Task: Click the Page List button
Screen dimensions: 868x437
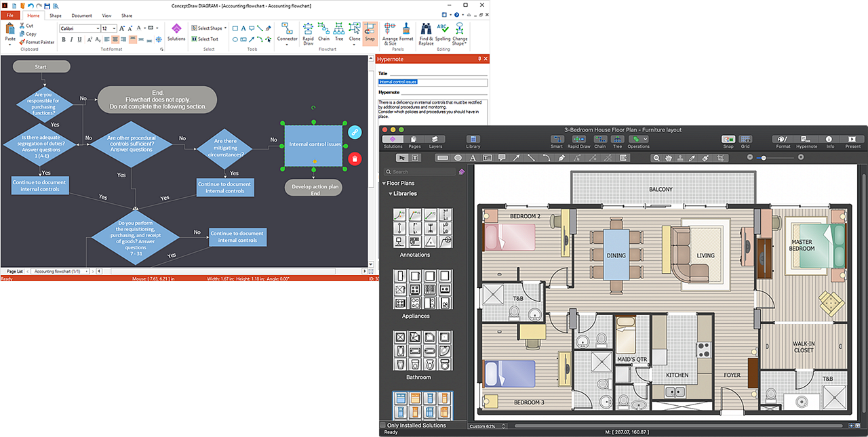Action: click(x=14, y=271)
